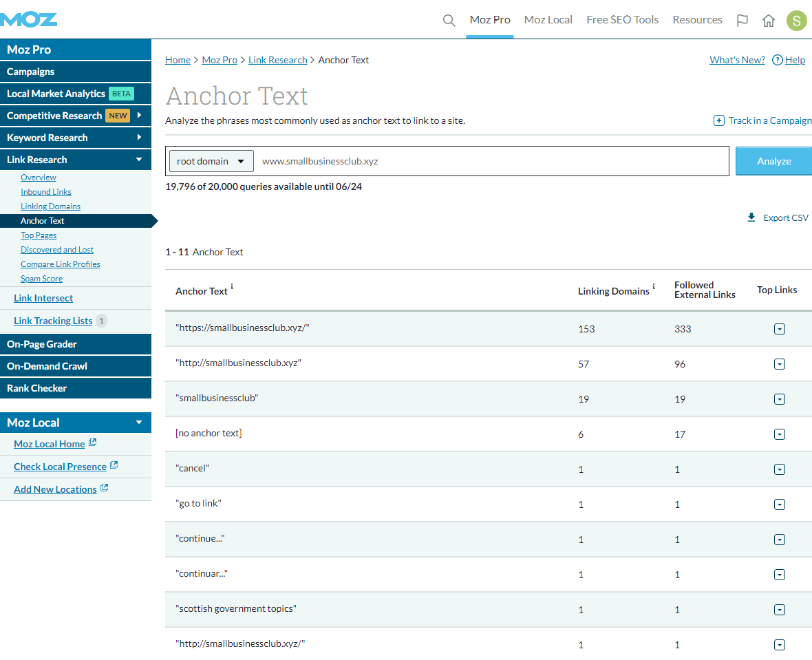Click external link icon beside Add New Locations

[x=104, y=487]
